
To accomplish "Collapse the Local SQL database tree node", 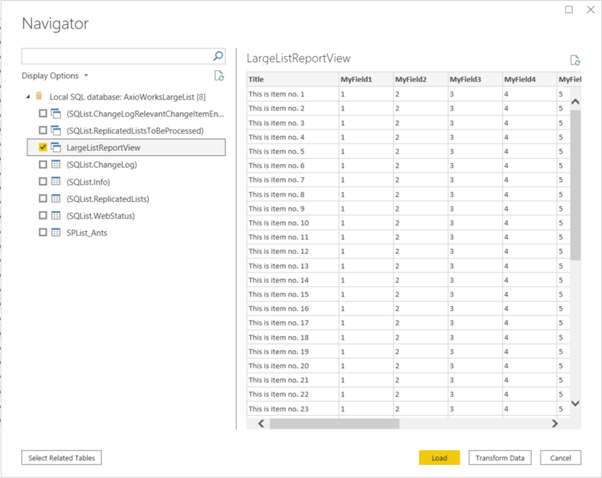I will [x=28, y=97].
